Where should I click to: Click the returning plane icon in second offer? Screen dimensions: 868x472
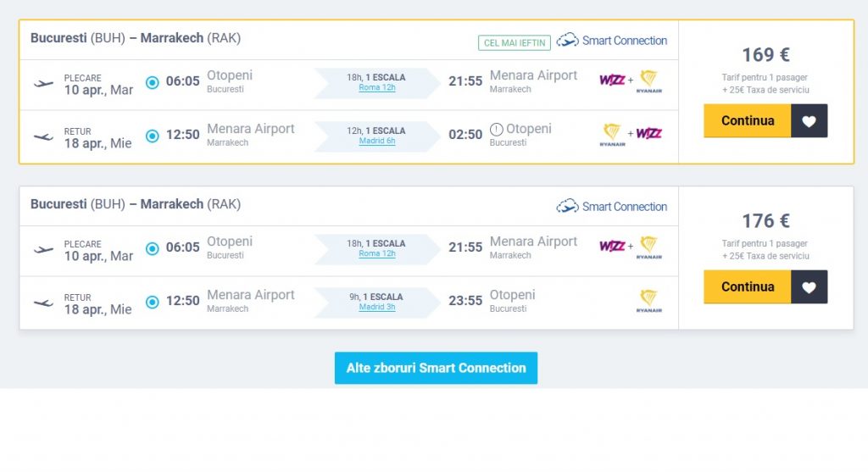point(43,303)
